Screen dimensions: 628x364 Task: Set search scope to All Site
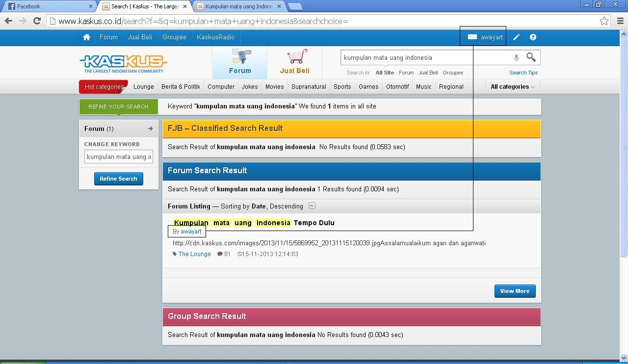click(385, 73)
